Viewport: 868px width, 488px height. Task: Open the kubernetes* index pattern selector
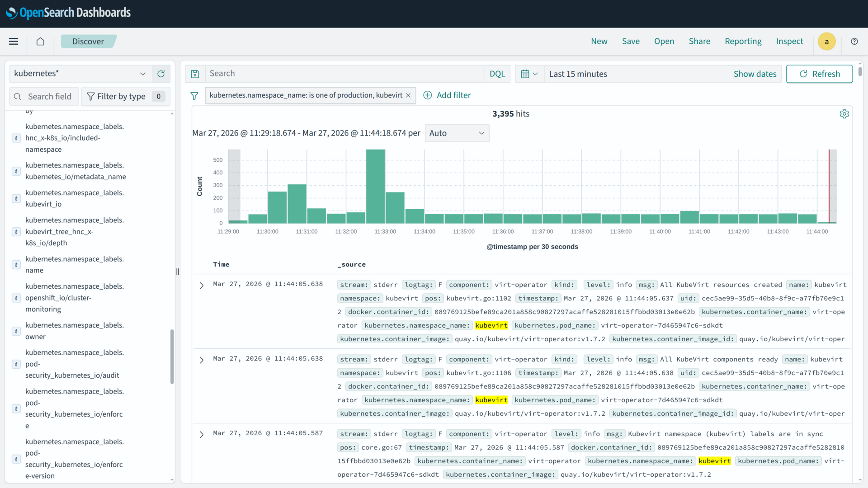tap(80, 74)
